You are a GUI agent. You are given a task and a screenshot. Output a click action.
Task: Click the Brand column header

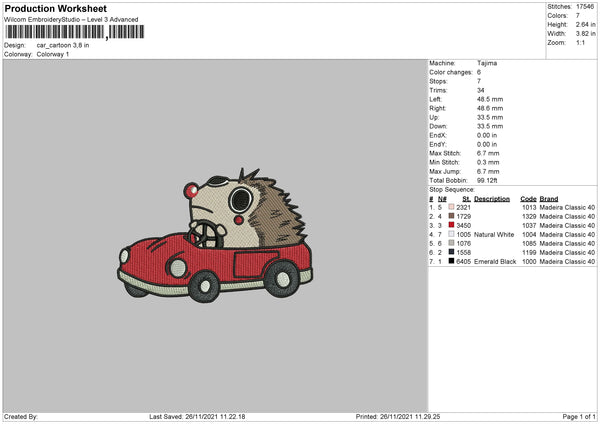(549, 198)
